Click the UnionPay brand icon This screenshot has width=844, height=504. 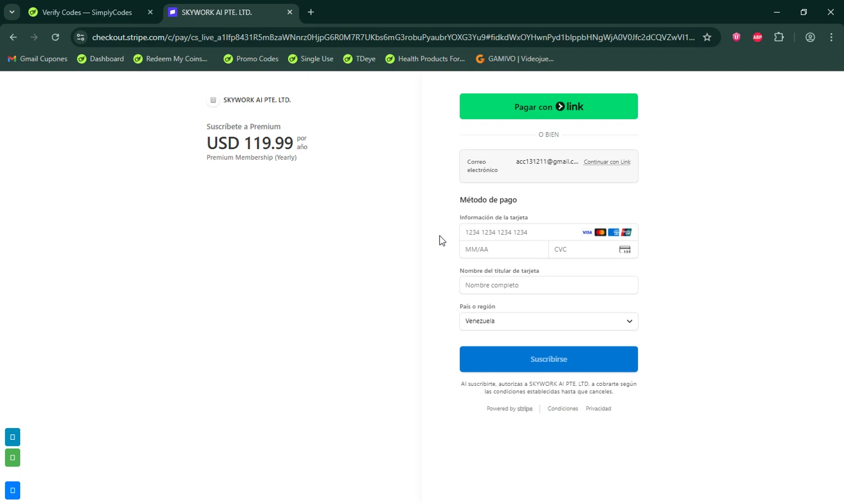[x=626, y=232]
